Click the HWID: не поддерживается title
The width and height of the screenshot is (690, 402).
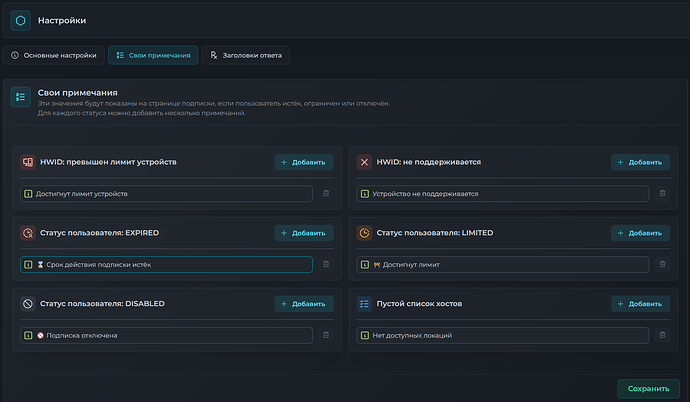[429, 162]
